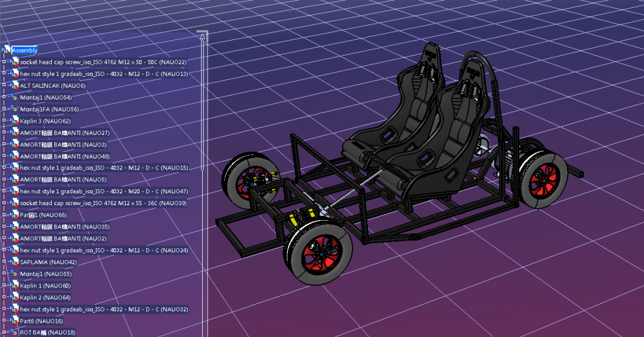This screenshot has width=644, height=337.
Task: Expand the hex nut NAUO32 node
Action: [4, 308]
